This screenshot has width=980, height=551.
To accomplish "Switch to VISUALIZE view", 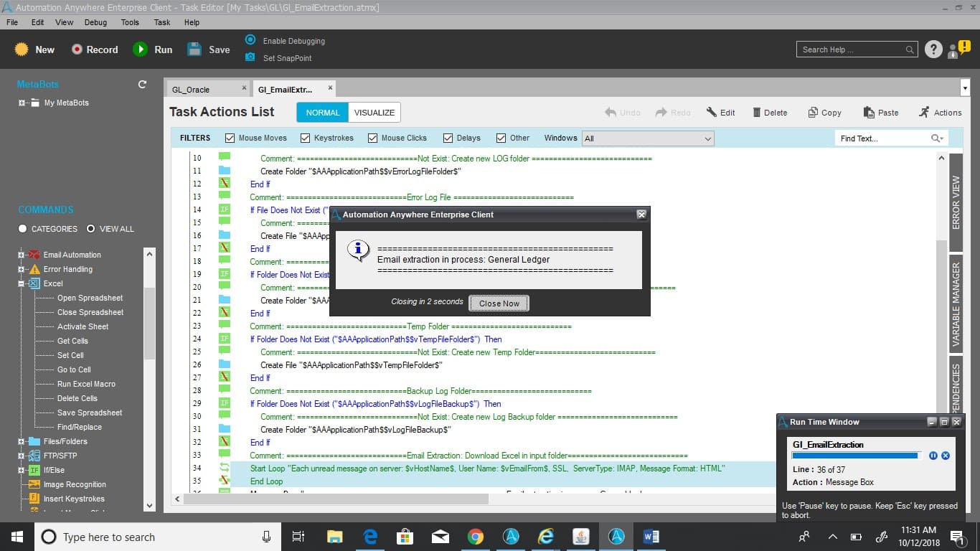I will 374,113.
